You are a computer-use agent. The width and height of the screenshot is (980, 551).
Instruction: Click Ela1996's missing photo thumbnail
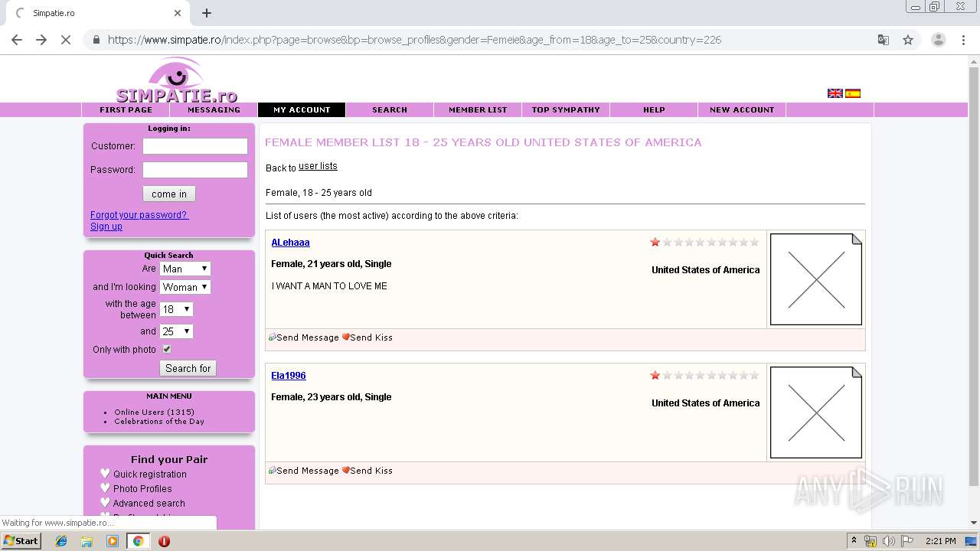pos(816,412)
